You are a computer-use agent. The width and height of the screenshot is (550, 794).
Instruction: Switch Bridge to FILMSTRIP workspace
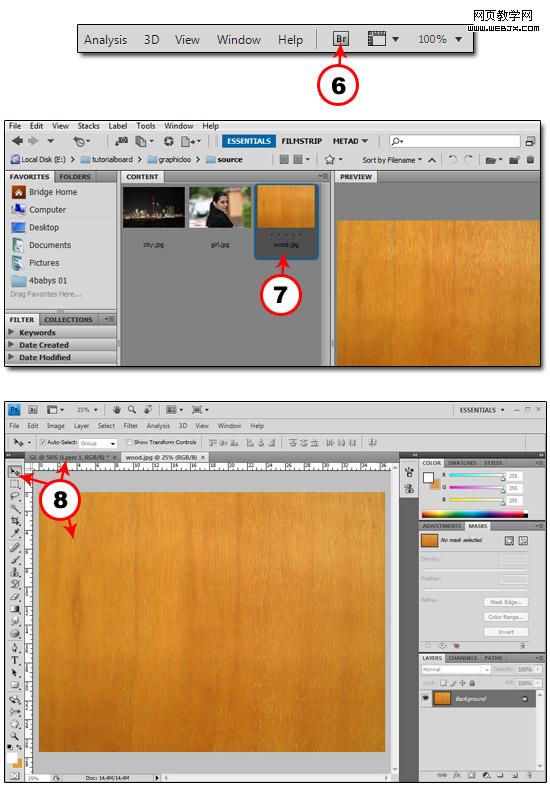pyautogui.click(x=301, y=141)
